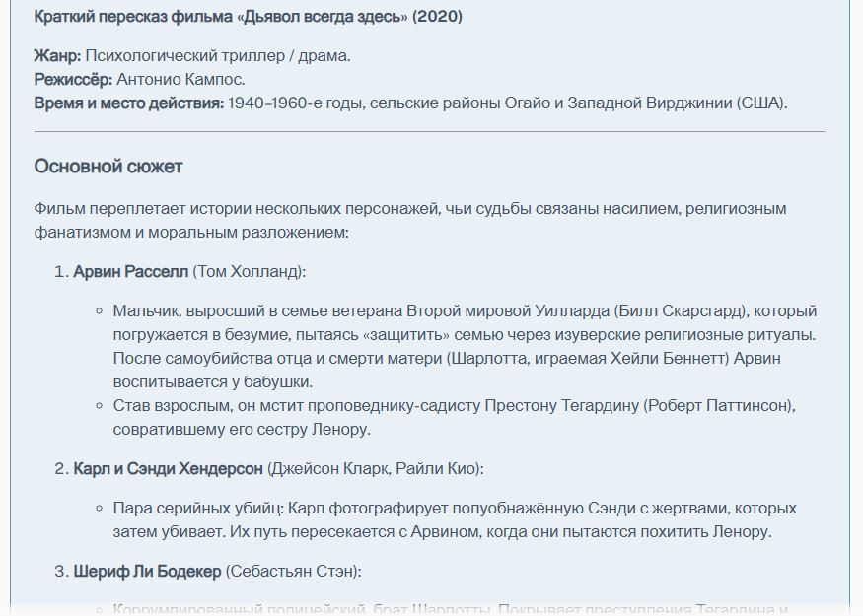Click the genre text Психологический триллер / драма
The image size is (863, 616).
coord(217,55)
